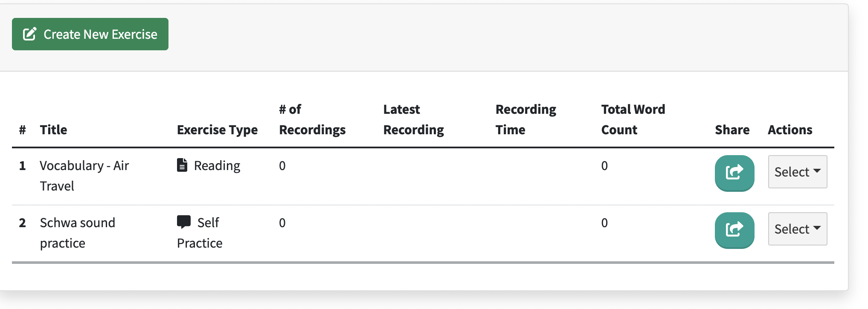Click the Total Word Count header
868x309 pixels.
tap(633, 119)
